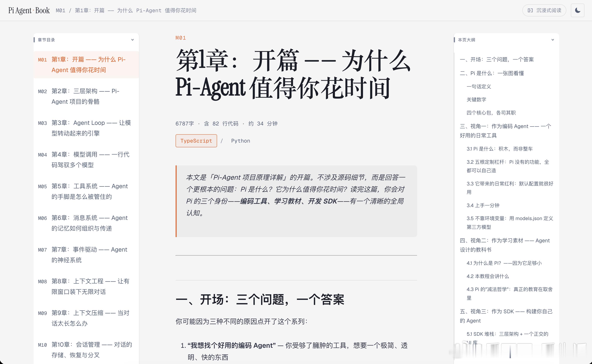
Task: Open M09 第9章 上下文压缩 chapter
Action: pos(86,318)
